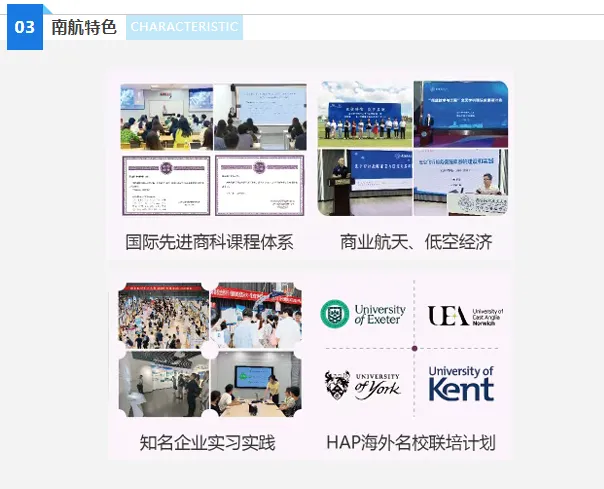Click the blue 03 section number badge
604x489 pixels.
(25, 27)
